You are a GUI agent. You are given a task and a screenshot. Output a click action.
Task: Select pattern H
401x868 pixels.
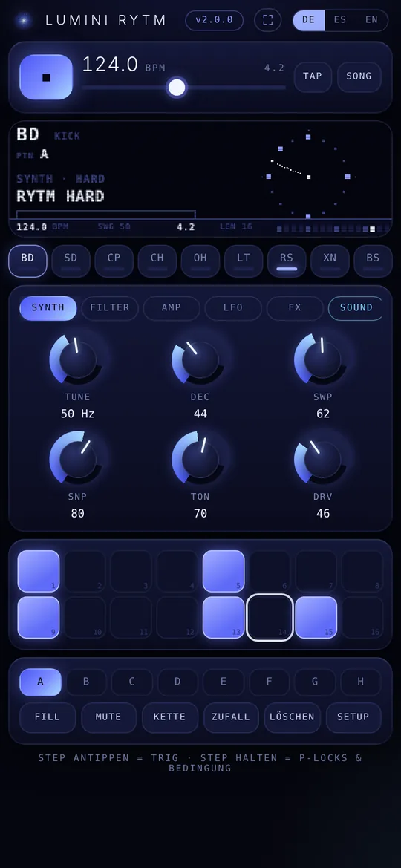point(361,682)
